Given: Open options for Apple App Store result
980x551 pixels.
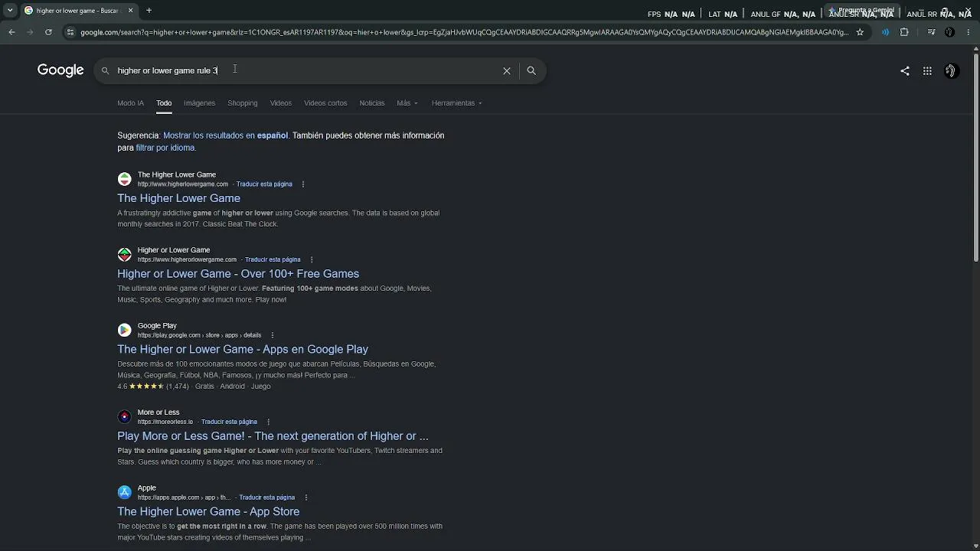Looking at the screenshot, I should click(x=305, y=497).
